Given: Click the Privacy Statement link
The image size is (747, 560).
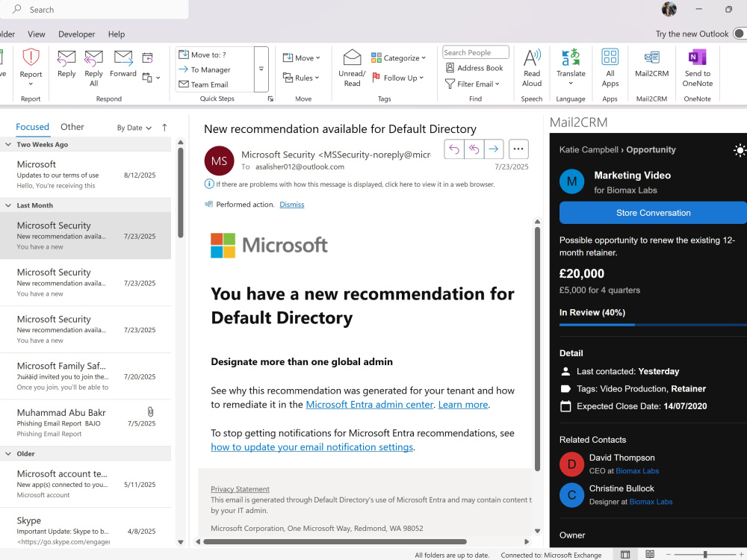Looking at the screenshot, I should [240, 489].
